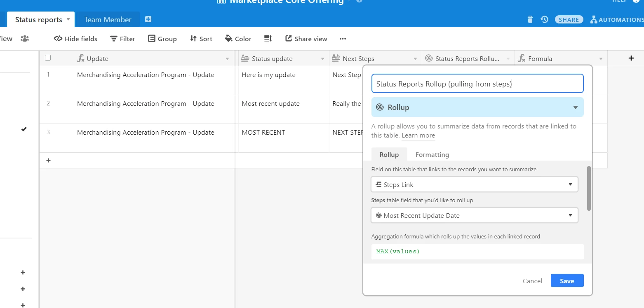Viewport: 644px width, 308px height.
Task: Click the Update column formula icon
Action: click(x=81, y=58)
